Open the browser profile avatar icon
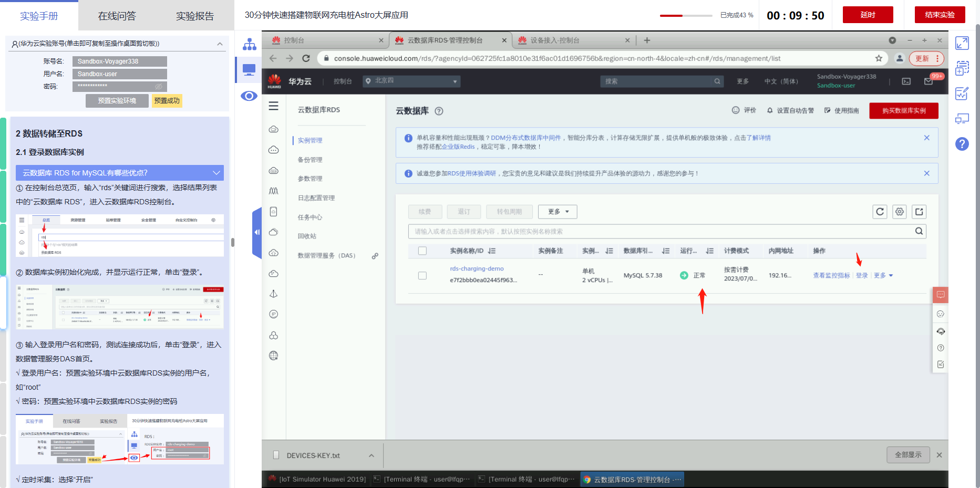This screenshot has width=980, height=488. tap(900, 58)
